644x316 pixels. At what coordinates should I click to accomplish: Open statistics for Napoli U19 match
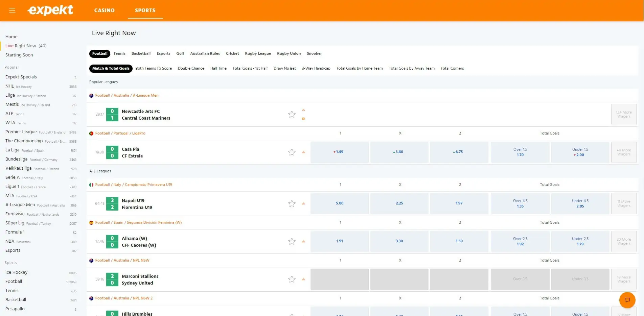(x=303, y=203)
